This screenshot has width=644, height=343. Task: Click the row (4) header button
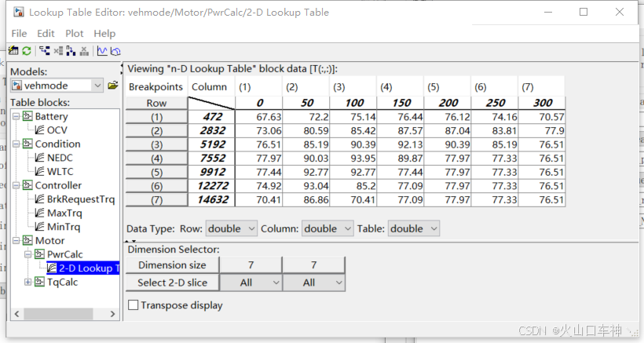(x=156, y=159)
